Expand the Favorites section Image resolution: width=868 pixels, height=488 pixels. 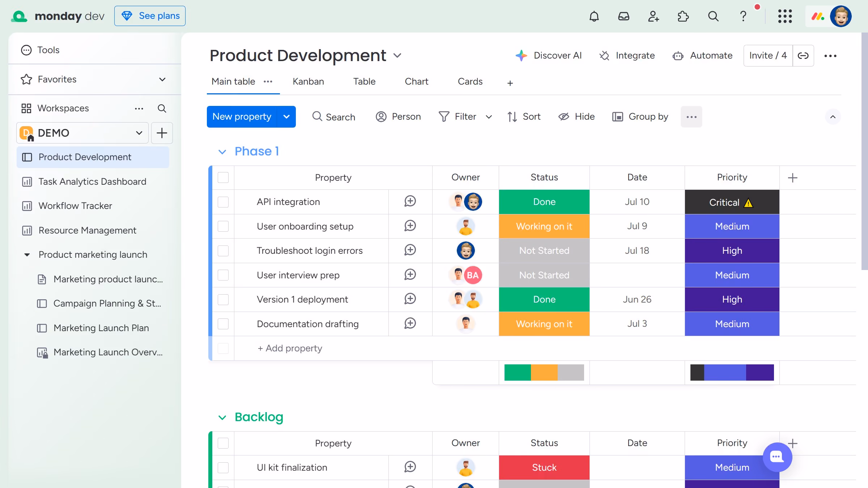pyautogui.click(x=162, y=80)
